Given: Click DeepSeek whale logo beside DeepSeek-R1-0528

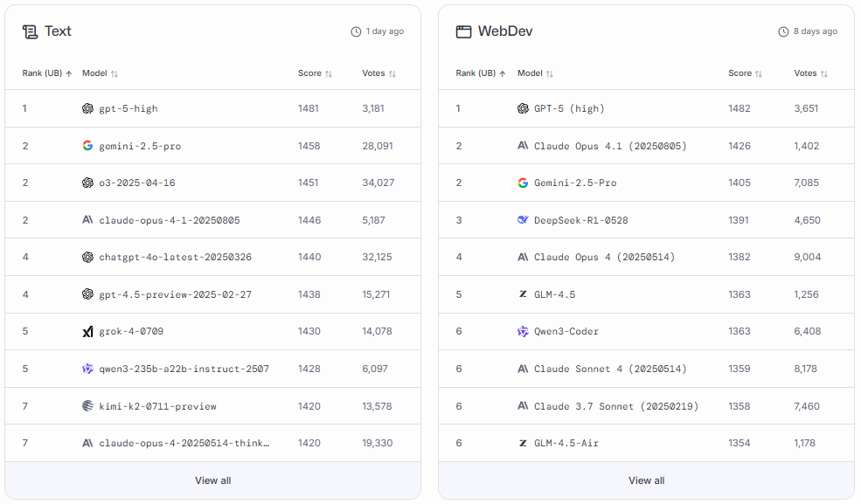Looking at the screenshot, I should coord(523,220).
